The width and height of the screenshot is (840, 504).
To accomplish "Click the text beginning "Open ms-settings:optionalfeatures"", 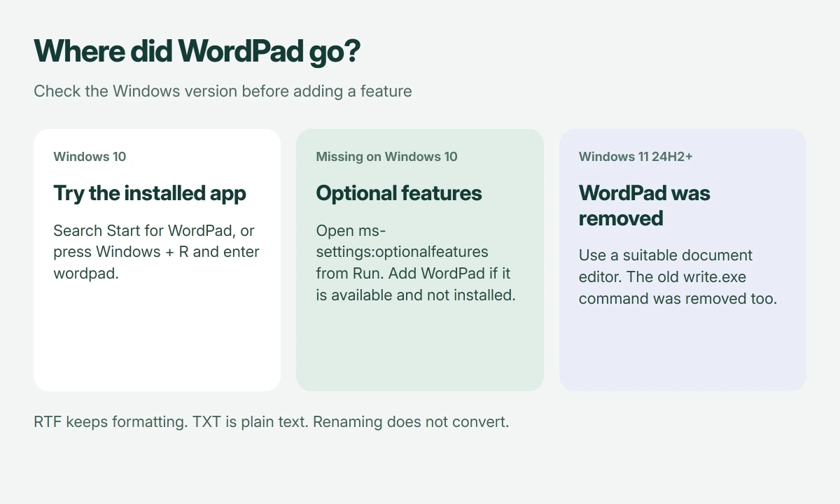I will 416,263.
